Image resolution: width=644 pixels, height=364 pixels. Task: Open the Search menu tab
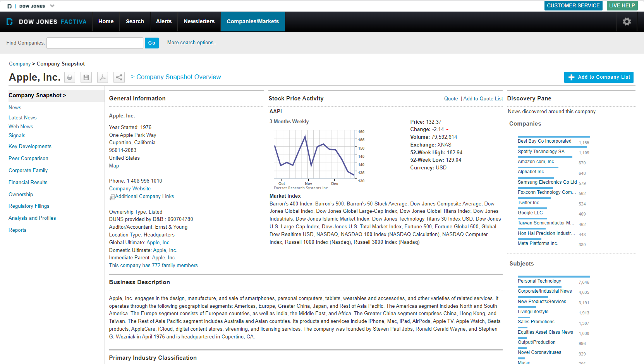135,22
